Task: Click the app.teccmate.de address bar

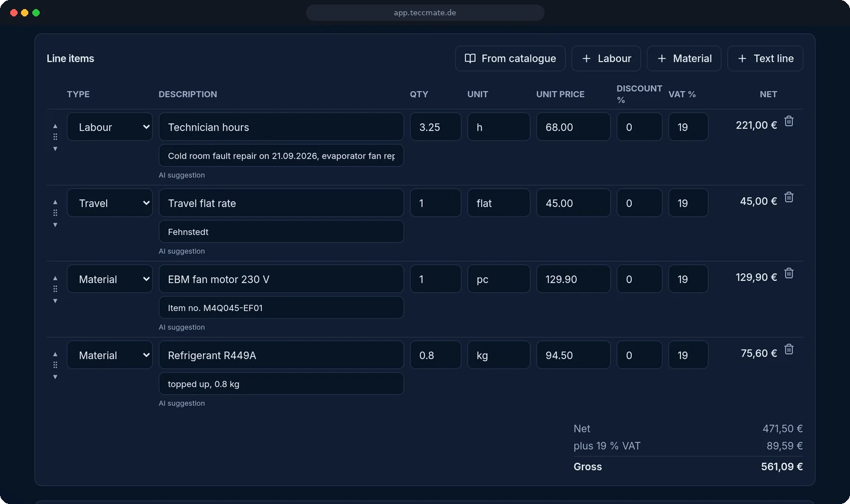Action: 425,12
